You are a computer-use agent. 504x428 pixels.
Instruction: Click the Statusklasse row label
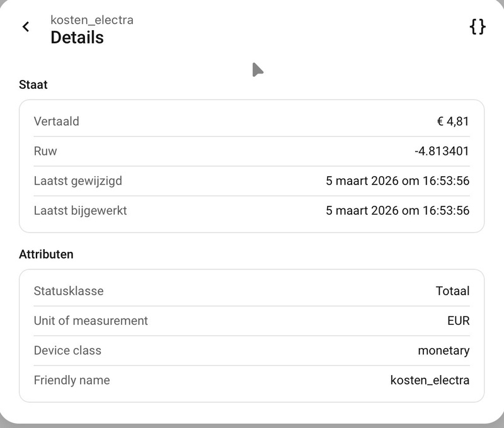(69, 291)
